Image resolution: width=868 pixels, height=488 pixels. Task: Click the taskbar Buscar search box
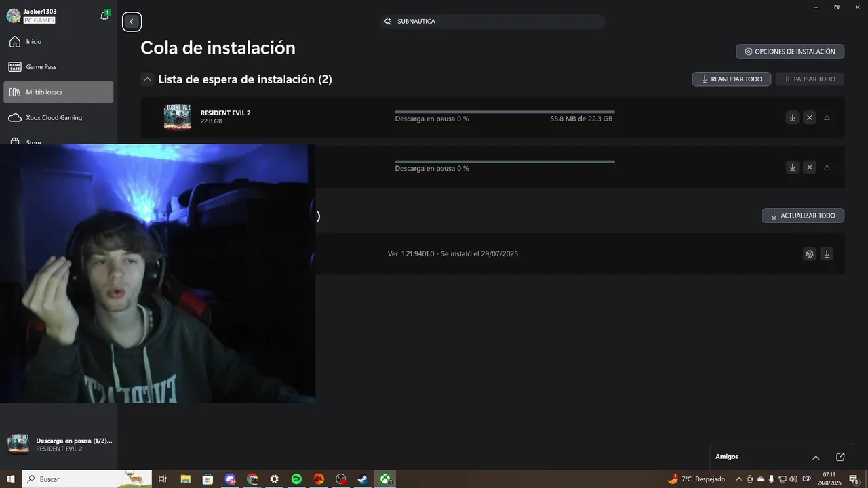coord(87,479)
